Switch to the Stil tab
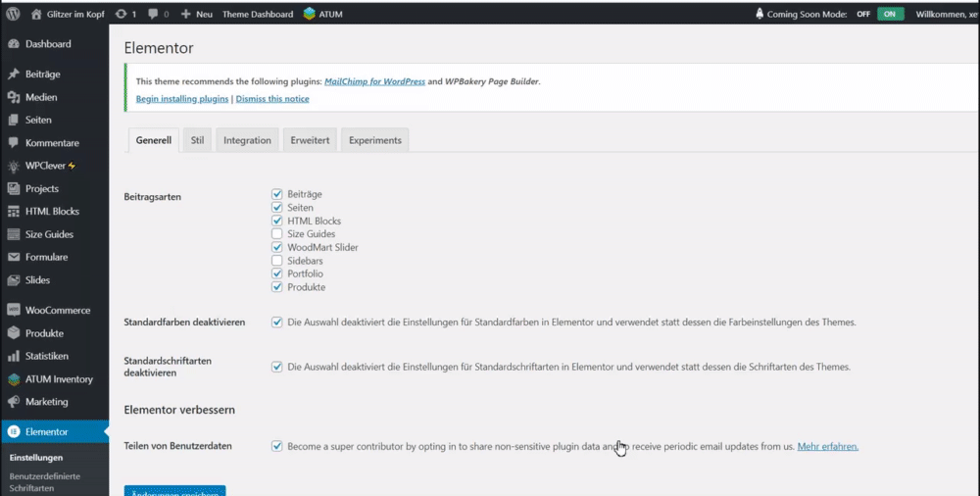980x496 pixels. (198, 140)
